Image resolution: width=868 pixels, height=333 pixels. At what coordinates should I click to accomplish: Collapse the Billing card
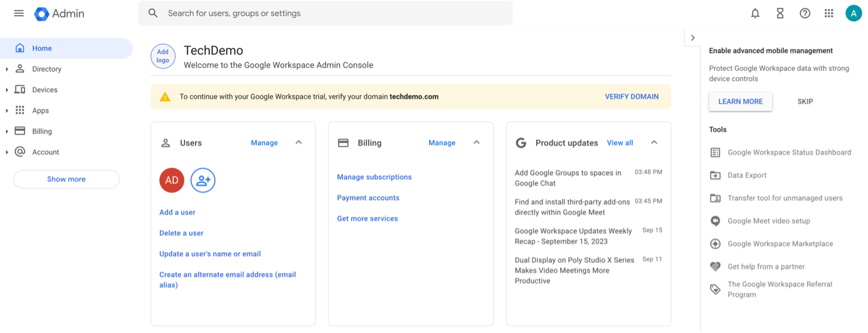pos(476,143)
